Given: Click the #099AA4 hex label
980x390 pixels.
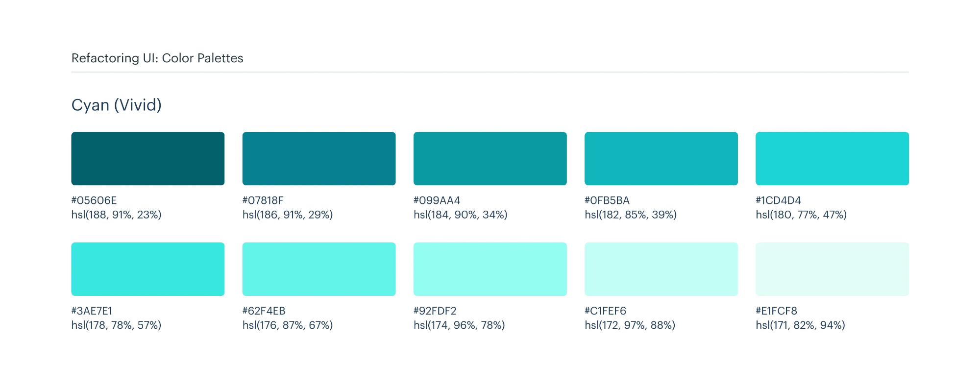Looking at the screenshot, I should (x=437, y=200).
